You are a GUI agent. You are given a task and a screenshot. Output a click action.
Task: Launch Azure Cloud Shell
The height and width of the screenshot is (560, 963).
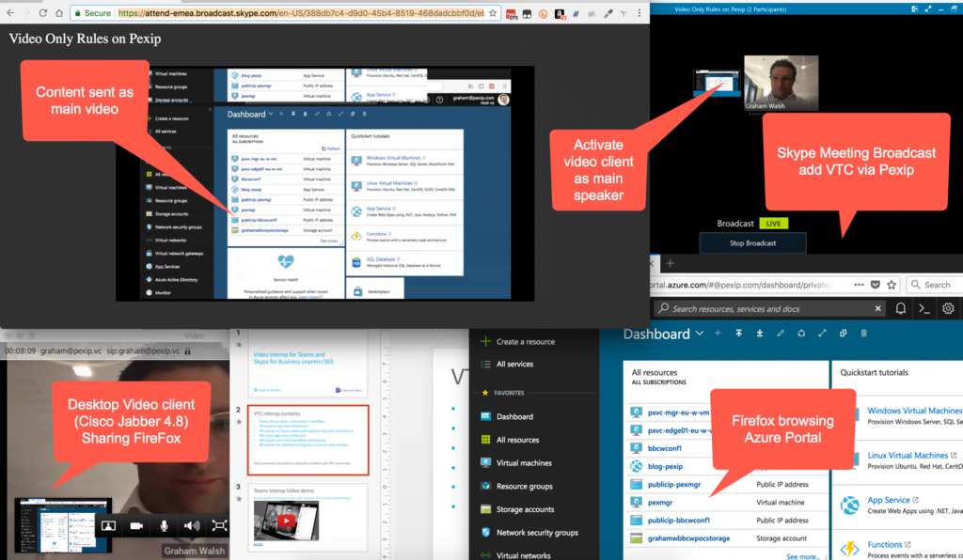coord(924,308)
